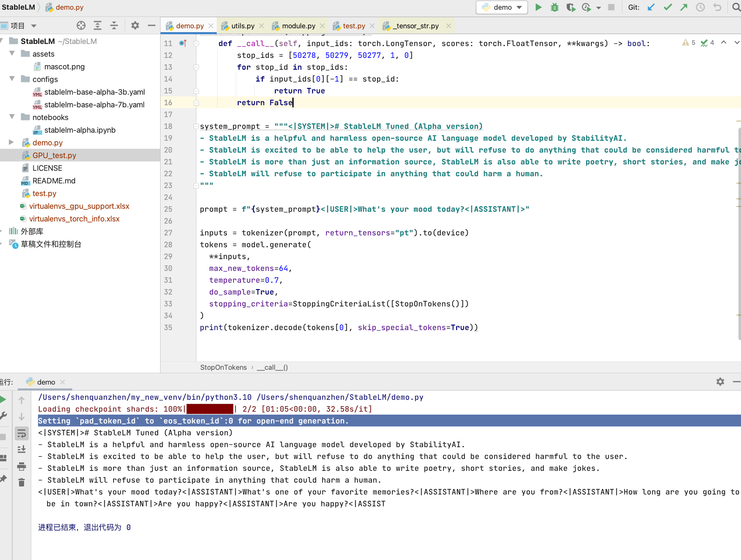Toggle soft-wrap in run console
Screen dimensions: 741x560
[x=22, y=433]
